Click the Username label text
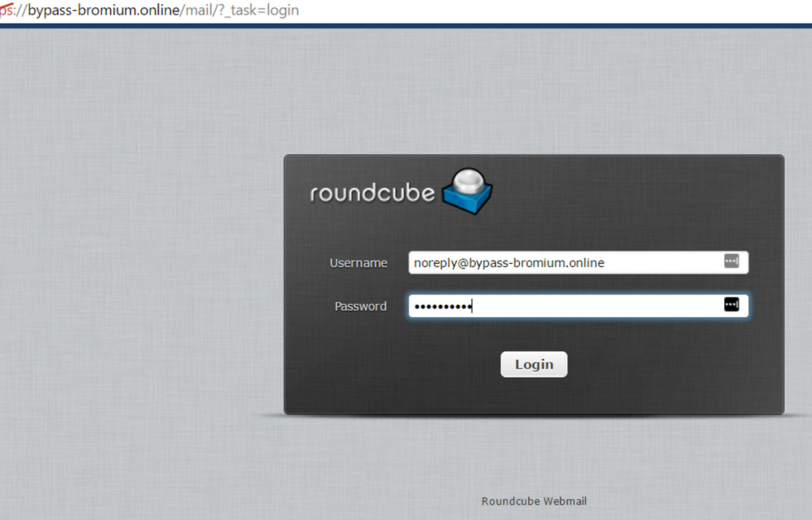The width and height of the screenshot is (812, 520). (358, 263)
